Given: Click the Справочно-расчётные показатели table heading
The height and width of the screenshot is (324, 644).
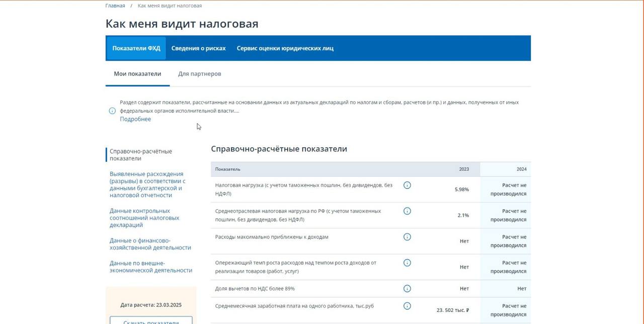Looking at the screenshot, I should [x=279, y=149].
